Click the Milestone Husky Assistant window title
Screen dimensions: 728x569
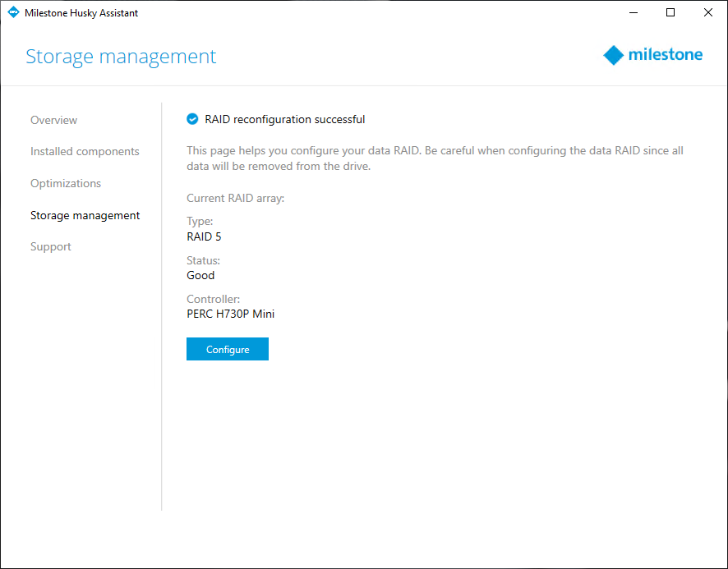81,13
